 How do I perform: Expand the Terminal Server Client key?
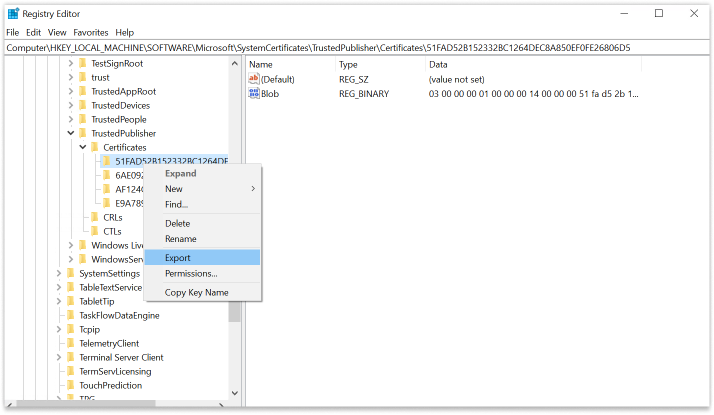(x=59, y=358)
